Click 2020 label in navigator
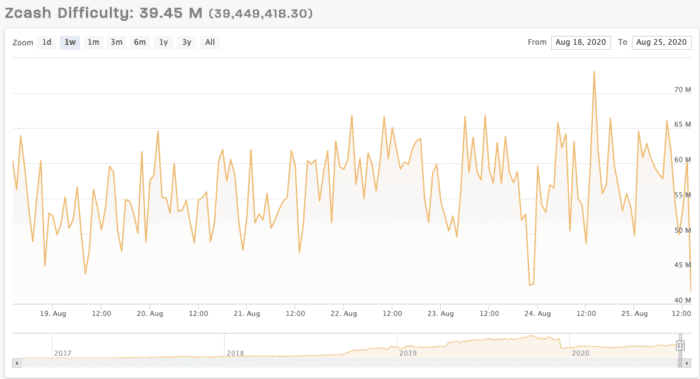The width and height of the screenshot is (700, 379). 580,353
